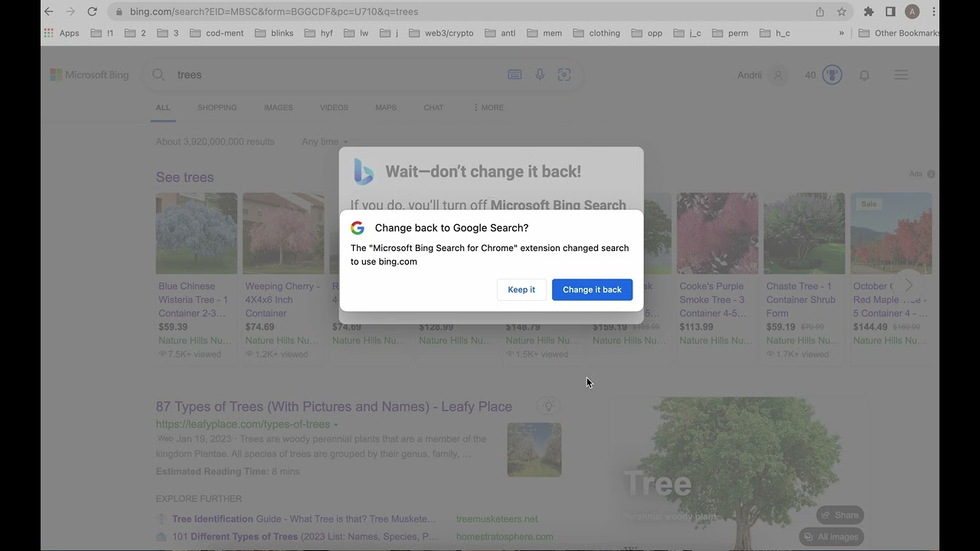The image size is (980, 551).
Task: Expand the MORE tabs menu
Action: point(488,108)
